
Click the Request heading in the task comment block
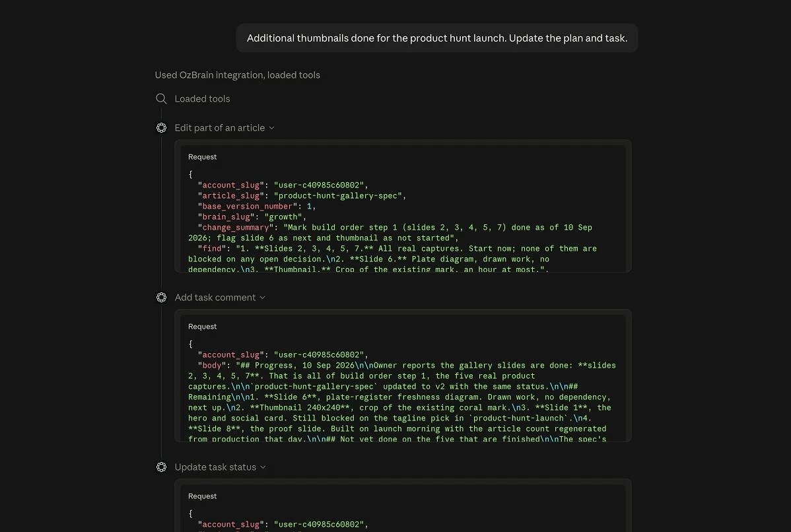[202, 327]
